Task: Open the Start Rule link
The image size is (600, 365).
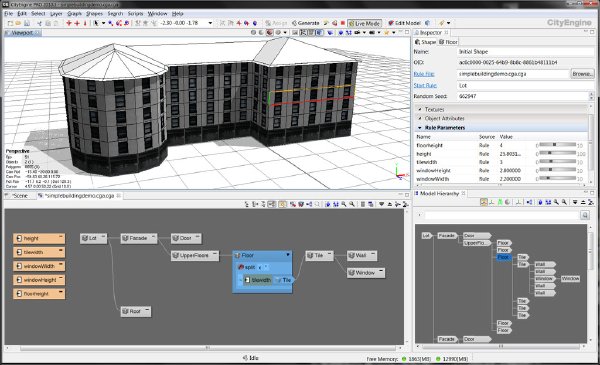Action: [x=425, y=85]
